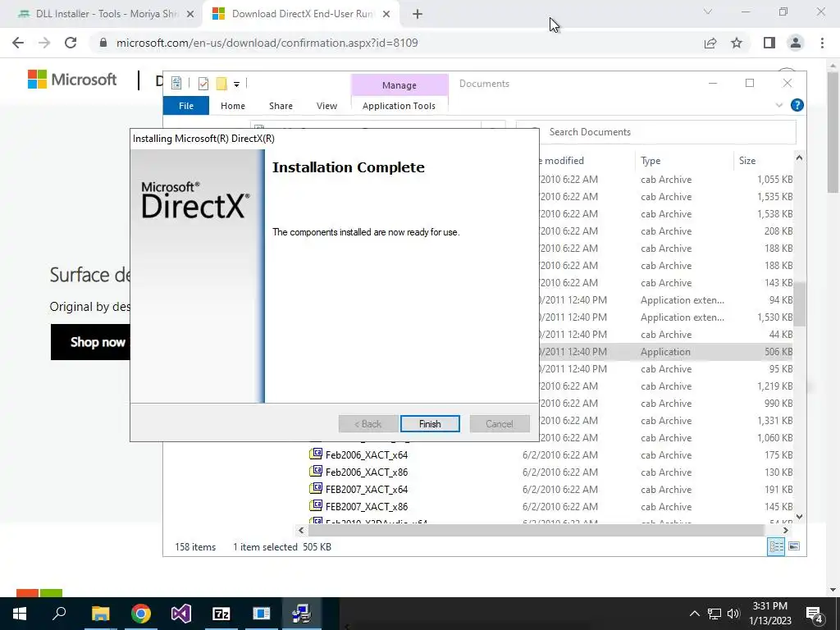The image size is (840, 630).
Task: Click the Microsoft logo on the web page
Action: point(72,80)
